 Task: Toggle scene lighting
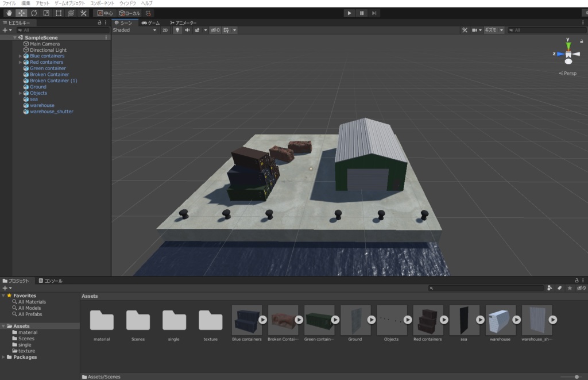pyautogui.click(x=177, y=30)
